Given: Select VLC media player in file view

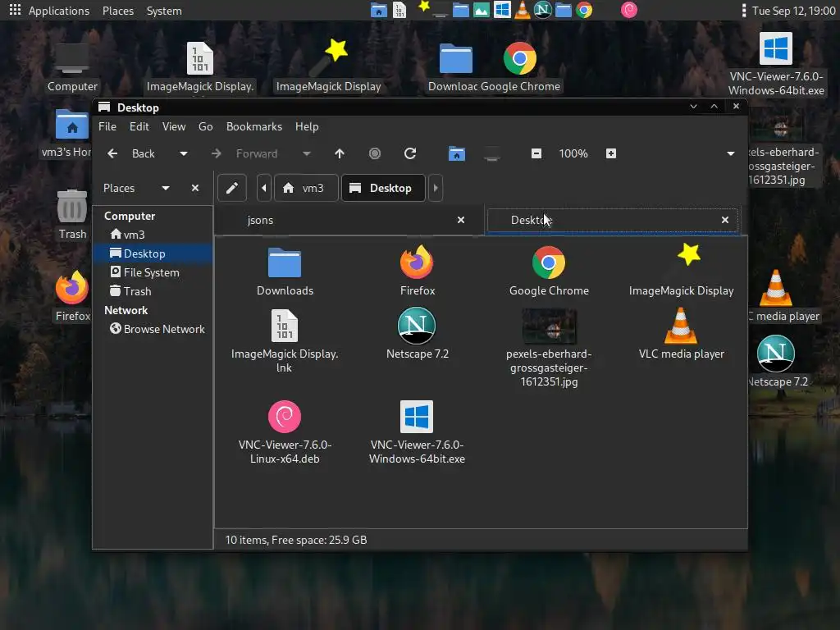Looking at the screenshot, I should tap(681, 326).
